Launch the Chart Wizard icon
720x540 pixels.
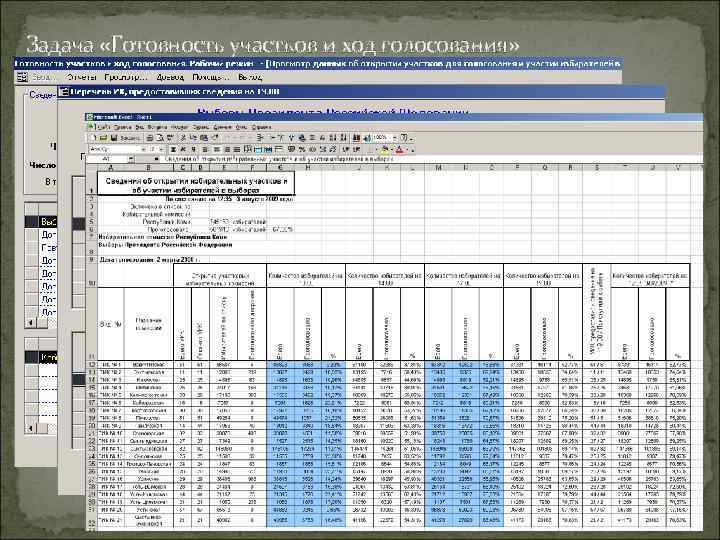click(355, 138)
